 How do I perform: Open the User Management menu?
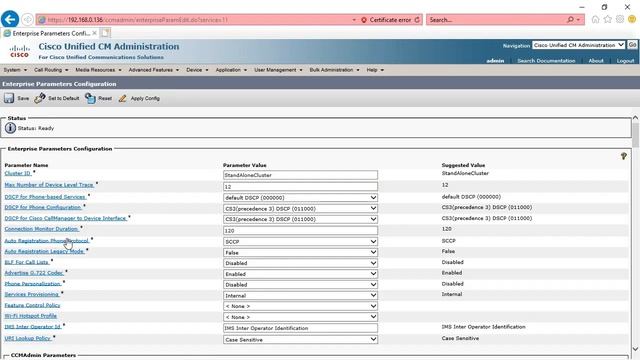pos(278,70)
